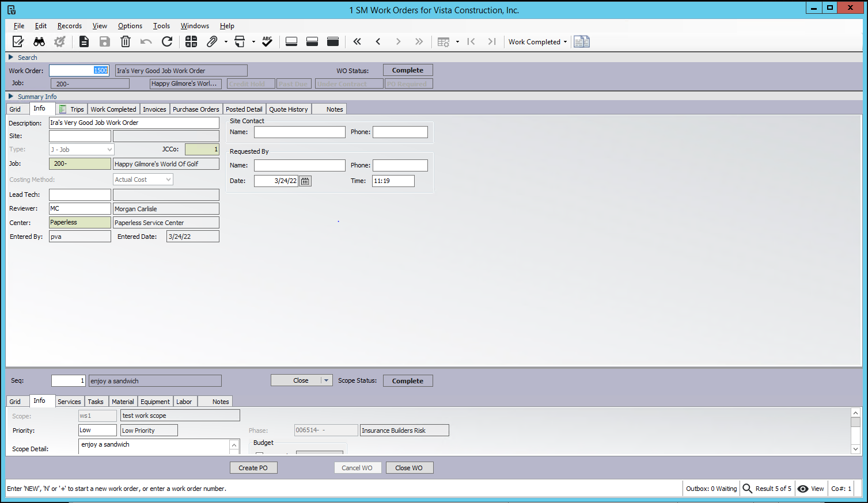
Task: Select the bottom-panel-only layout icon
Action: pyautogui.click(x=291, y=41)
